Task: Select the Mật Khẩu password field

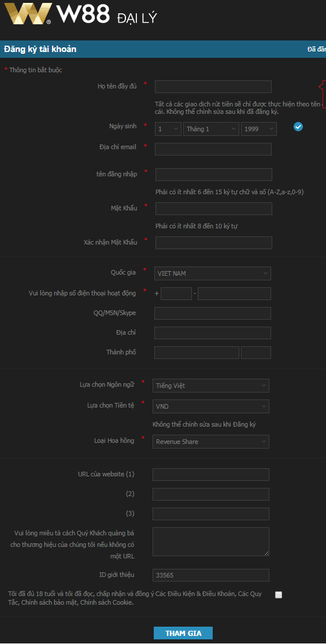Action: 213,209
